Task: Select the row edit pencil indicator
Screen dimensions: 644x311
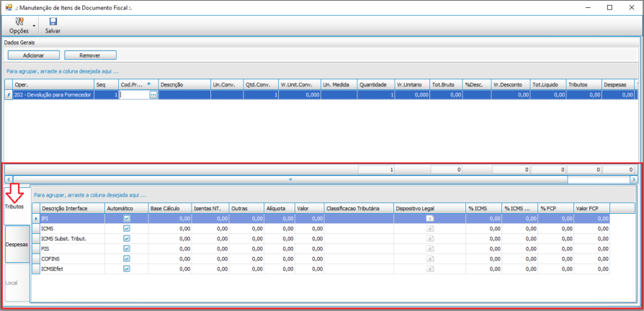Action: (x=9, y=95)
